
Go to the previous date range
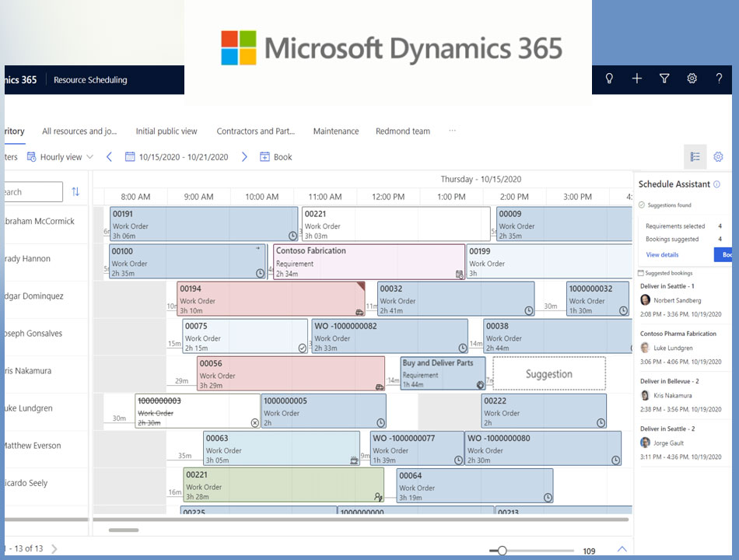[109, 157]
